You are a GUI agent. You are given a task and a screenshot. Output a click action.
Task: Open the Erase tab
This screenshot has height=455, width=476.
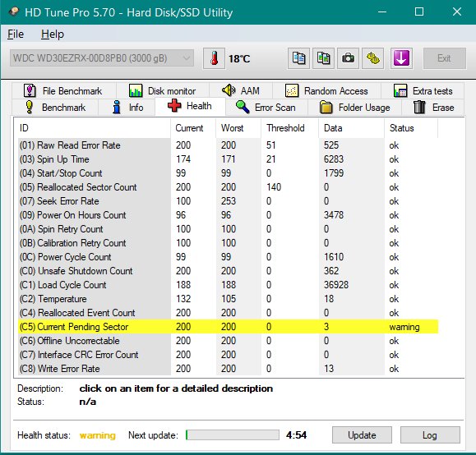click(433, 108)
